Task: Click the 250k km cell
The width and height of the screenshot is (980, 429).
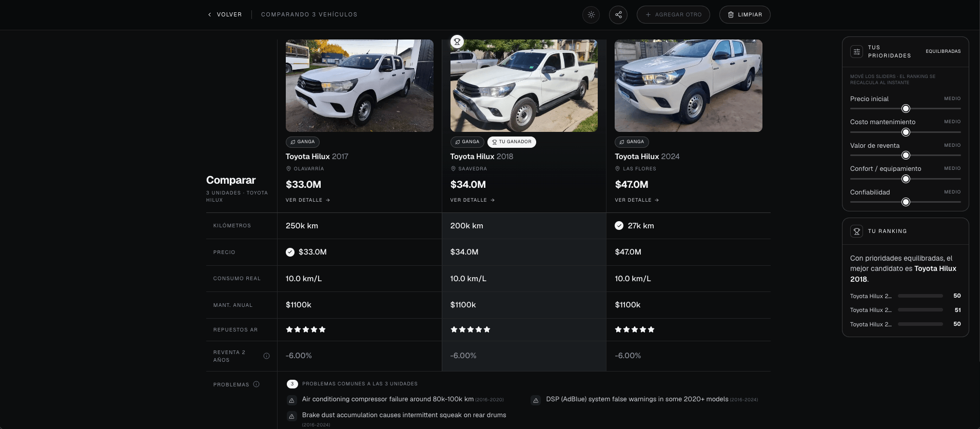Action: click(359, 226)
